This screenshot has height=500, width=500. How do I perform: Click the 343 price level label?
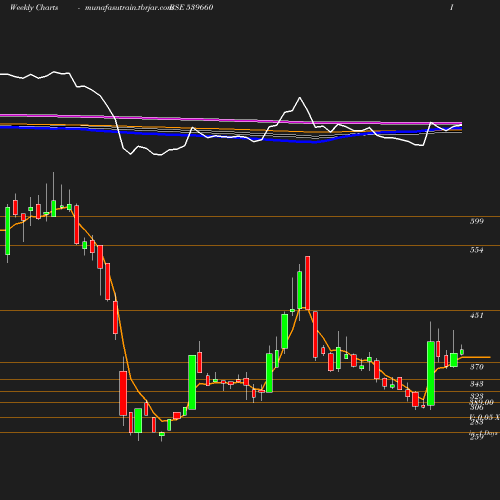pyautogui.click(x=477, y=384)
